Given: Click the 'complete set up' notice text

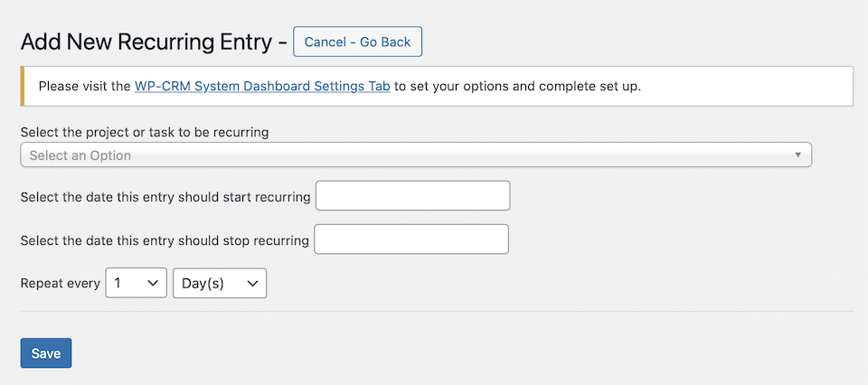Looking at the screenshot, I should [587, 87].
